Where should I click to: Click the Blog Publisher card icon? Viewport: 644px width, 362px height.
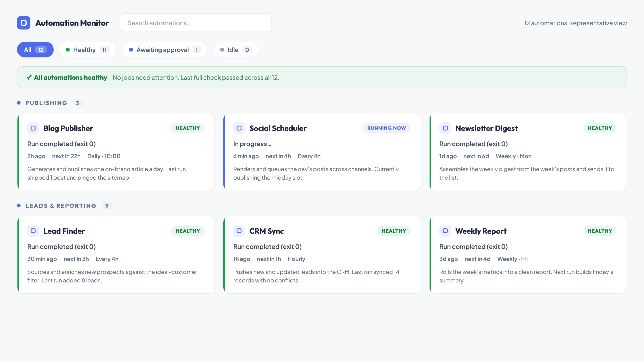pos(33,128)
